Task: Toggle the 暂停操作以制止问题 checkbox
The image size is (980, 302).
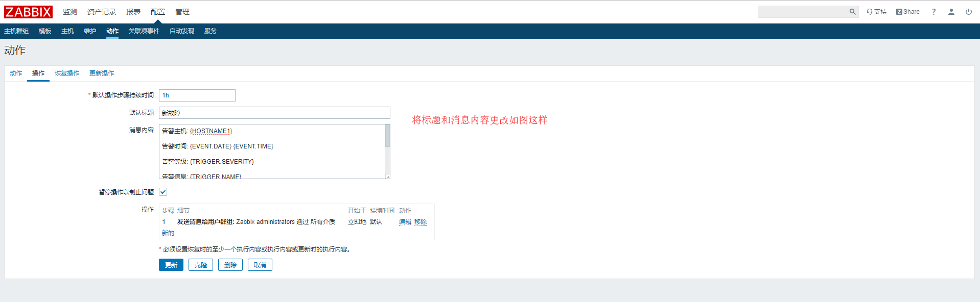Action: pyautogui.click(x=163, y=192)
